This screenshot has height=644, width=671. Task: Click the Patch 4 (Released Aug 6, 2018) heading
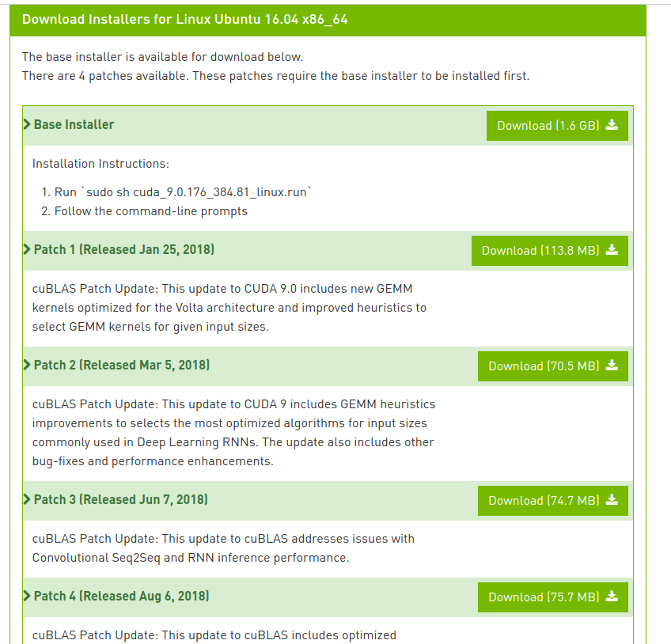coord(121,596)
